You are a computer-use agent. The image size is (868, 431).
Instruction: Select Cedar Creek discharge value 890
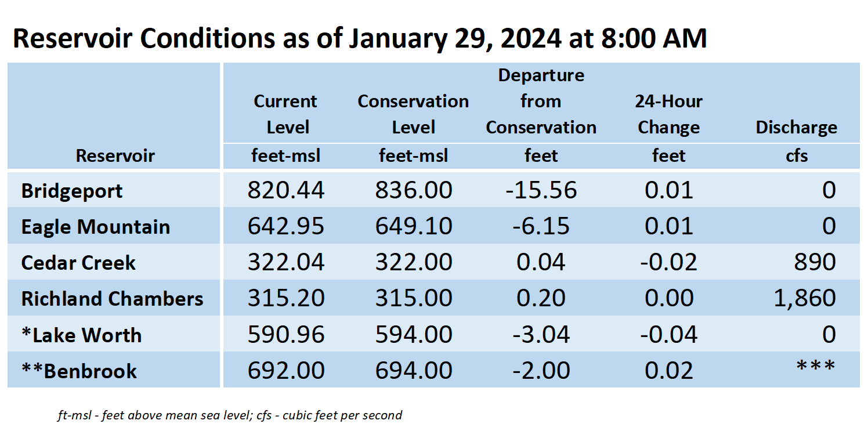coord(816,262)
